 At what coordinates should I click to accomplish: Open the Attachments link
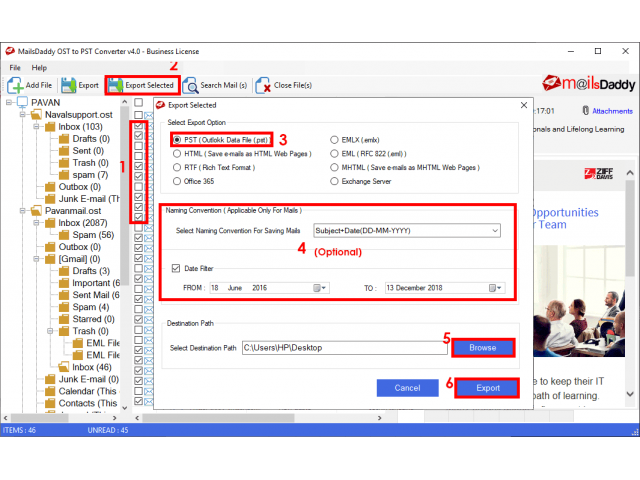[x=612, y=111]
